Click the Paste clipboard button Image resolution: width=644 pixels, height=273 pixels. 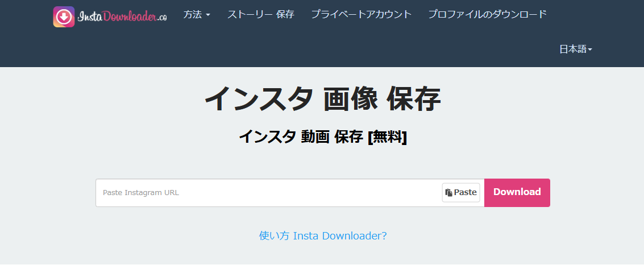[x=461, y=192]
